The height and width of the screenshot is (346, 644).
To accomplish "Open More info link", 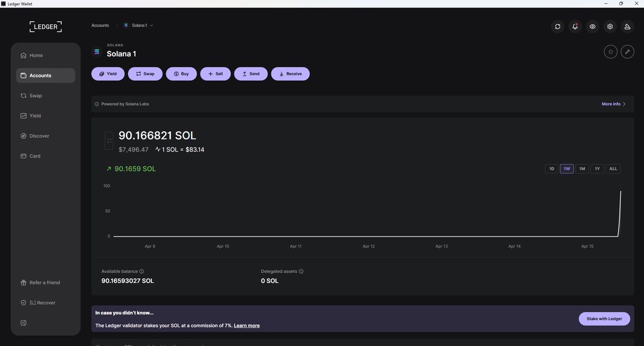I will coord(614,104).
